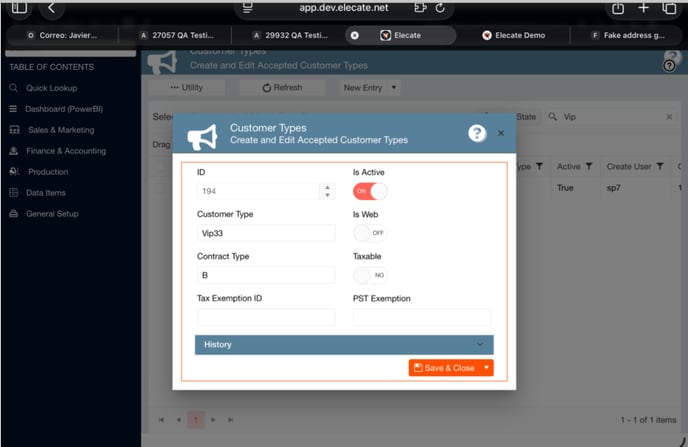Turn off the Is Active switch

370,191
